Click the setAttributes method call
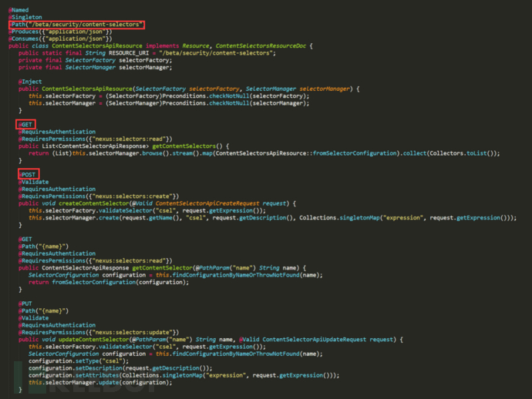The width and height of the screenshot is (532, 399). pos(96,375)
